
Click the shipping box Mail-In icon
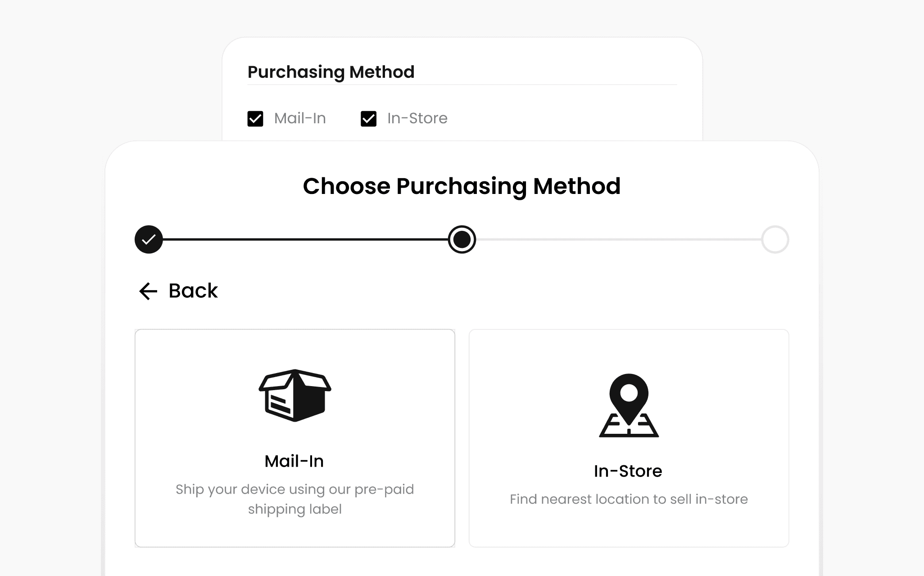click(x=295, y=396)
